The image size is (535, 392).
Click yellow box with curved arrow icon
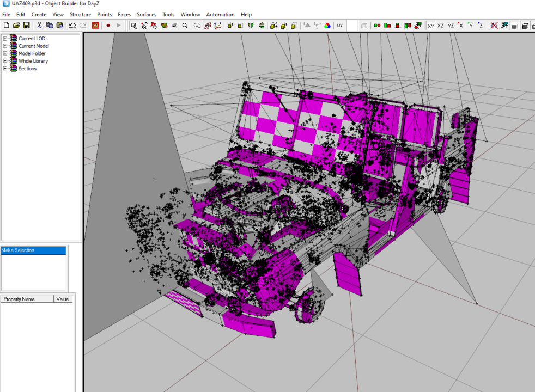click(283, 26)
